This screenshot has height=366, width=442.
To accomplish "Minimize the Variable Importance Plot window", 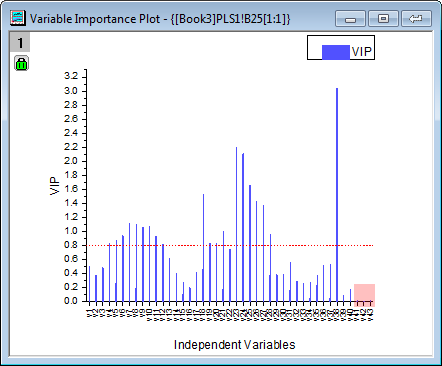I will 350,19.
